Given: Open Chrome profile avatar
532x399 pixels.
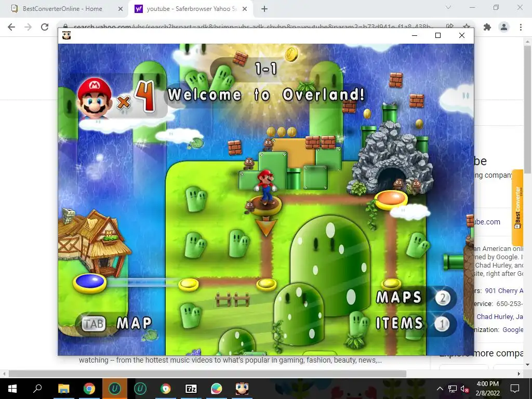Looking at the screenshot, I should click(x=504, y=27).
